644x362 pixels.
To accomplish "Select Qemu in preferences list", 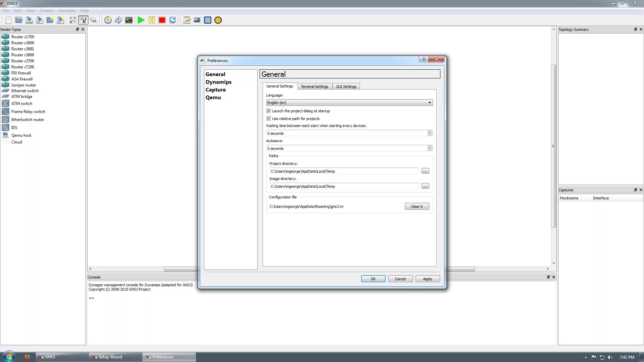I will pyautogui.click(x=213, y=98).
